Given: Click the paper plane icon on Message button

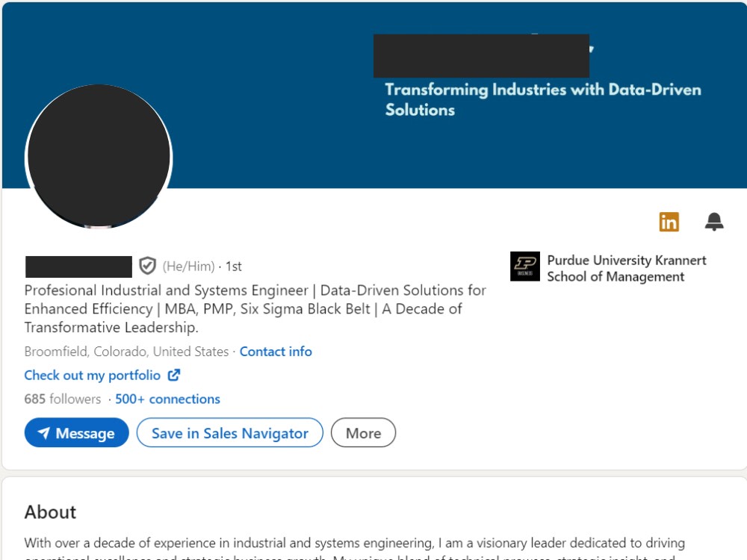Looking at the screenshot, I should [x=44, y=433].
